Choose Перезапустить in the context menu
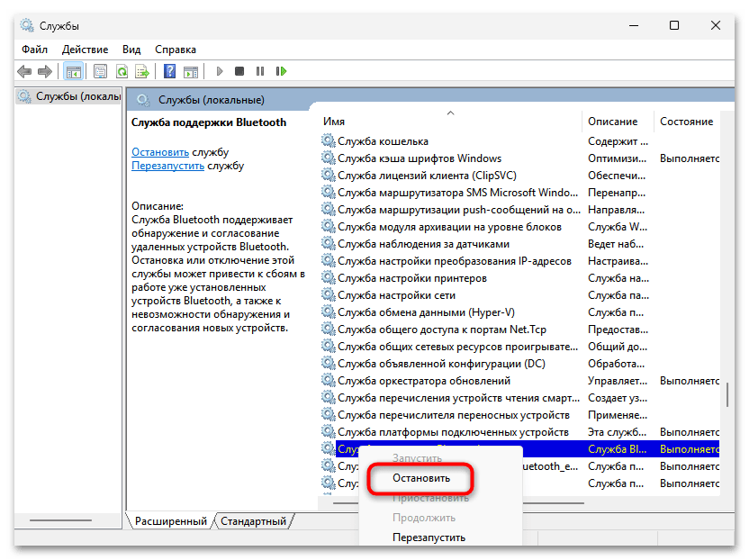Viewport: 749px width, 560px height. click(429, 537)
